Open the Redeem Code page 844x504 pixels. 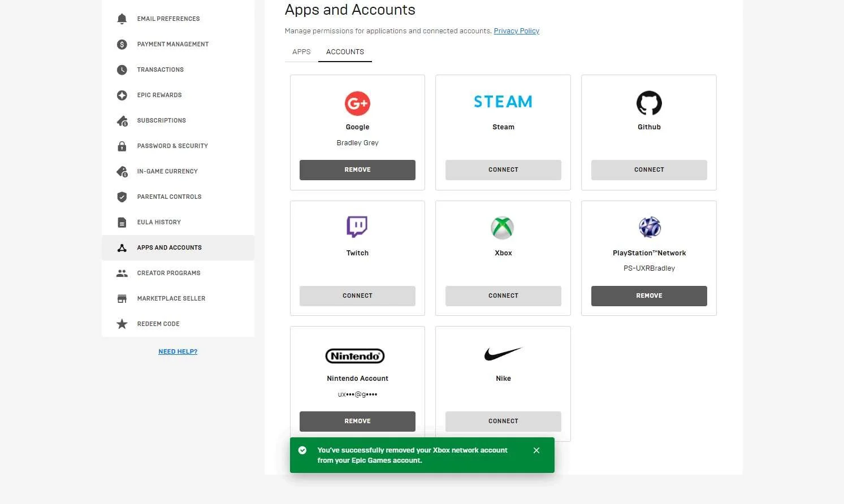(x=178, y=324)
